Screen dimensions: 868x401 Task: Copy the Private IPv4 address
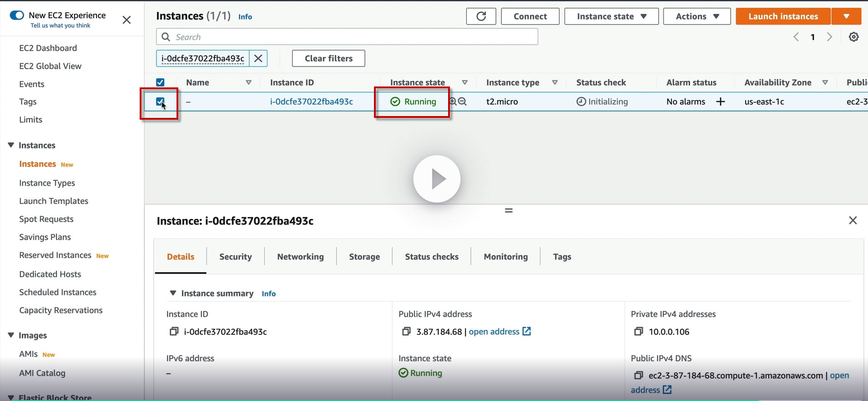(638, 331)
